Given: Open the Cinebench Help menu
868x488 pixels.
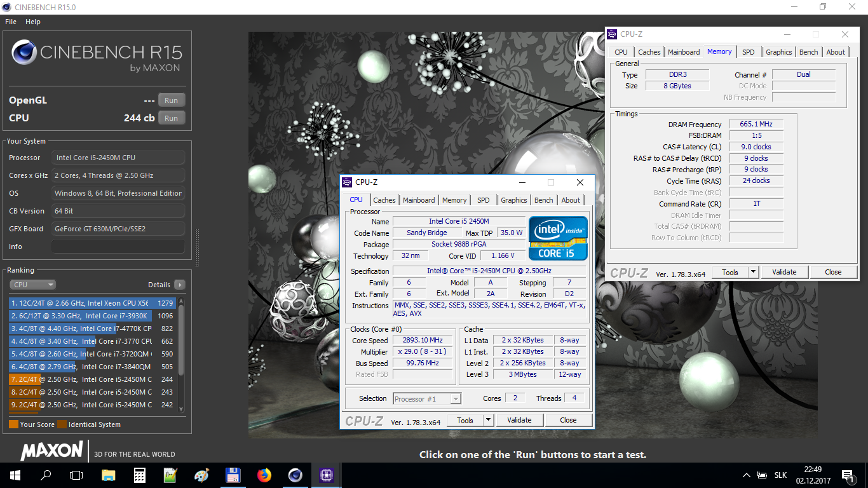Looking at the screenshot, I should [33, 22].
